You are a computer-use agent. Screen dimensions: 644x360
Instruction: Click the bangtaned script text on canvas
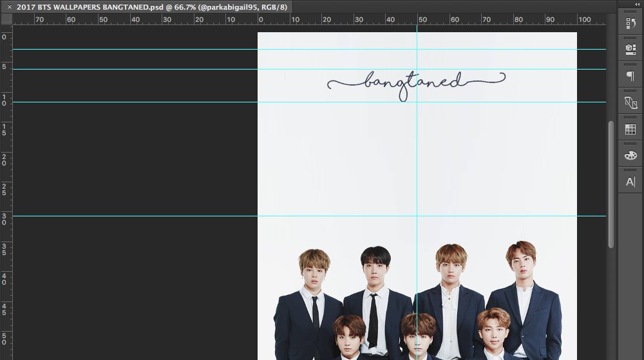pyautogui.click(x=416, y=85)
